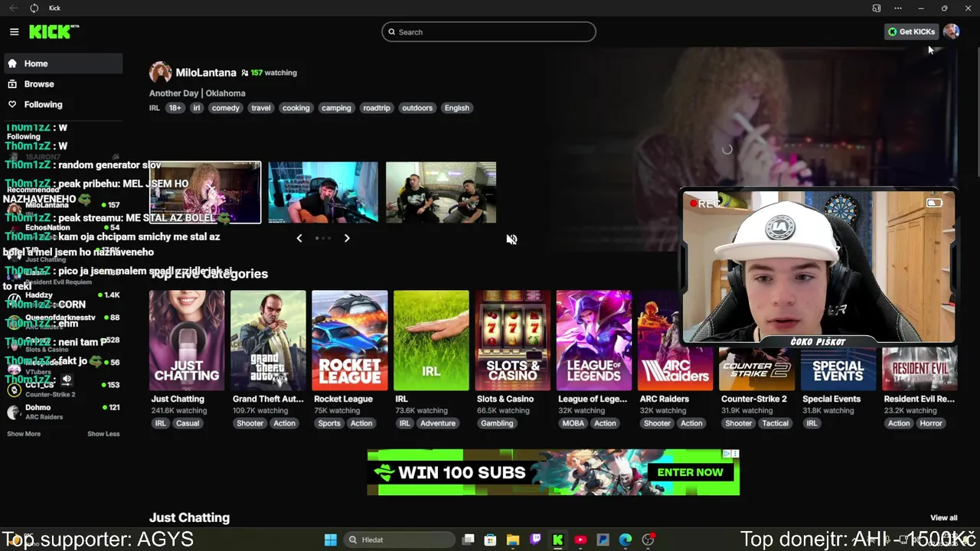Click the Casual tag under Just Chatting
The width and height of the screenshot is (980, 551).
188,423
